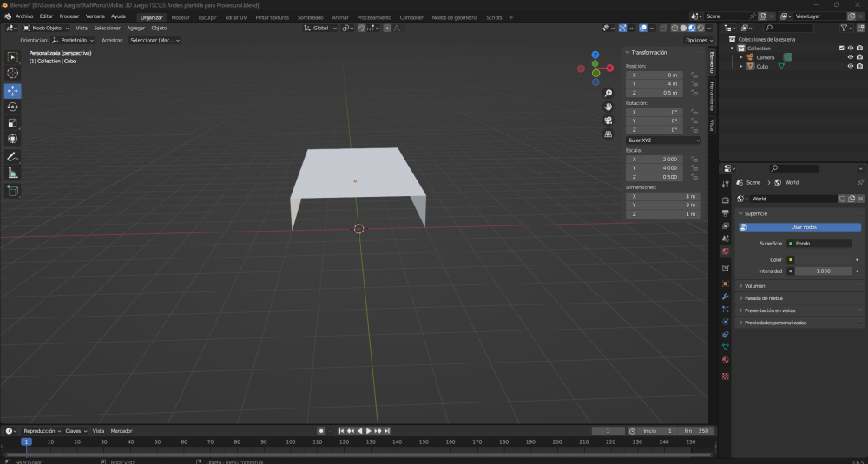
Task: Select the Annotate pencil tool
Action: [13, 157]
